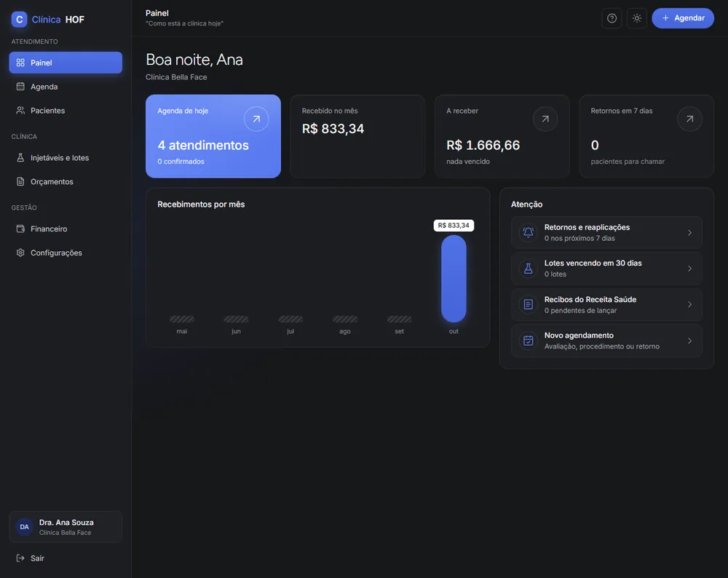
Task: Click the bell icon for Retornos e reaplicações
Action: (529, 232)
